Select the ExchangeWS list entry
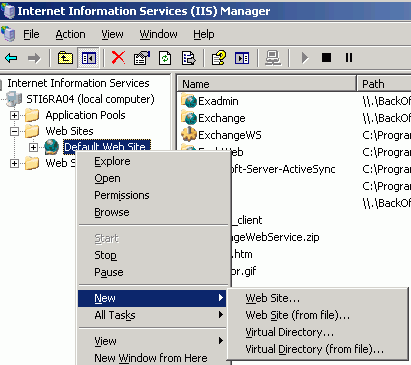The image size is (411, 365). click(x=230, y=135)
